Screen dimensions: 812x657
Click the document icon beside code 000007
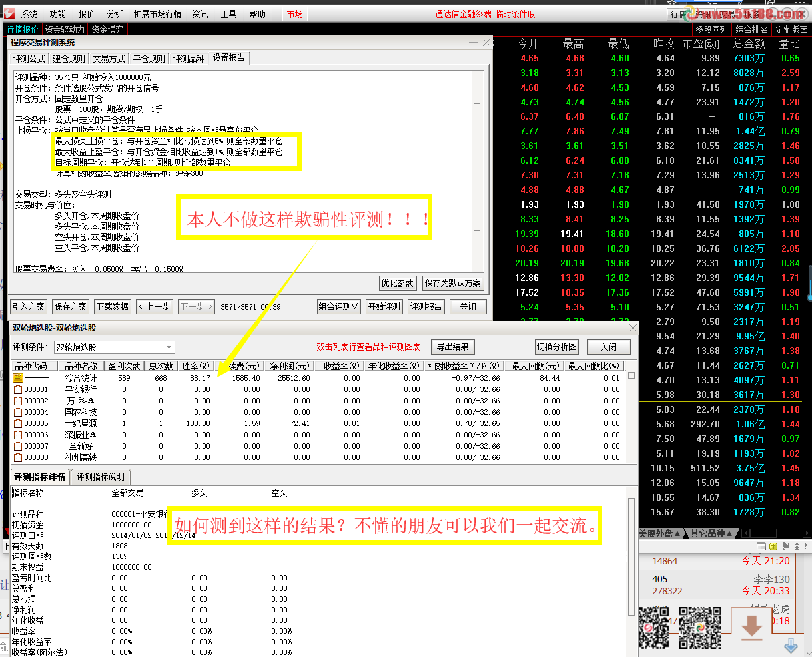coord(18,446)
